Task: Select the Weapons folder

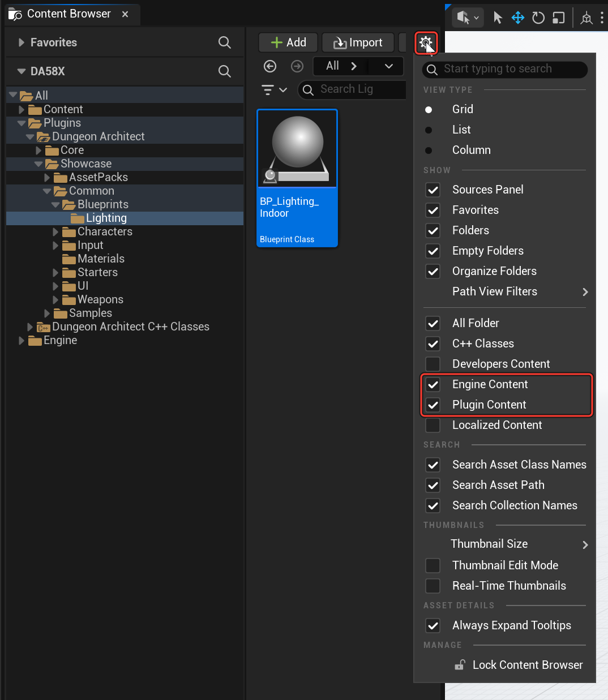Action: 100,300
